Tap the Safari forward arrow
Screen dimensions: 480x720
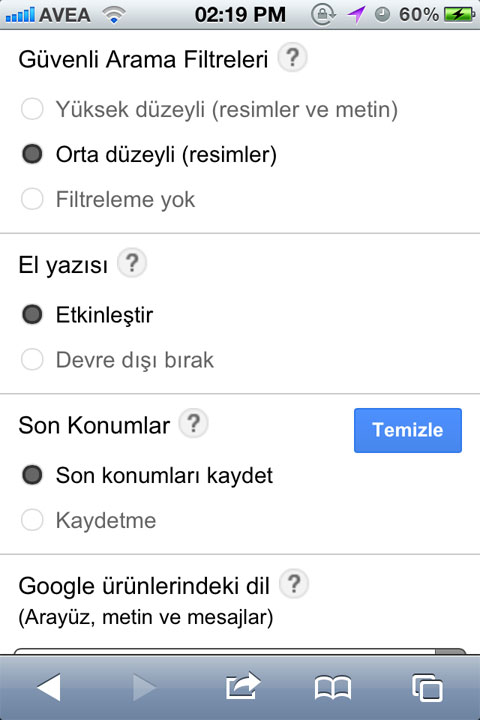(x=145, y=687)
